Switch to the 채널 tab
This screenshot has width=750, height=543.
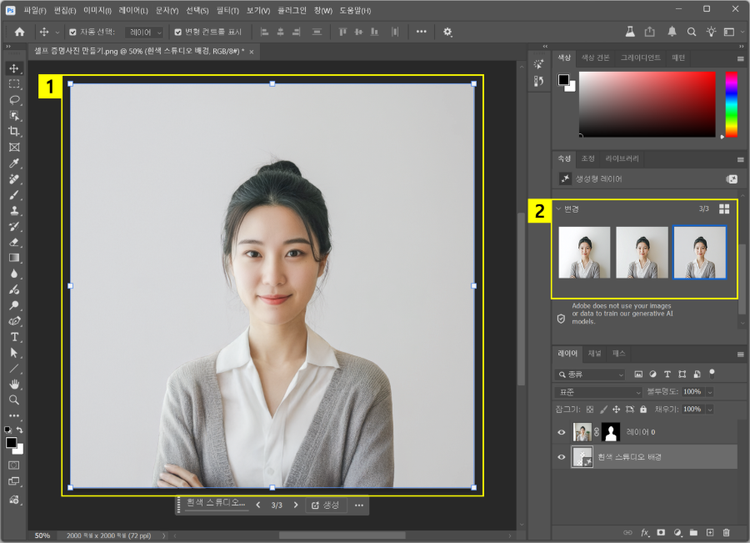pyautogui.click(x=595, y=353)
